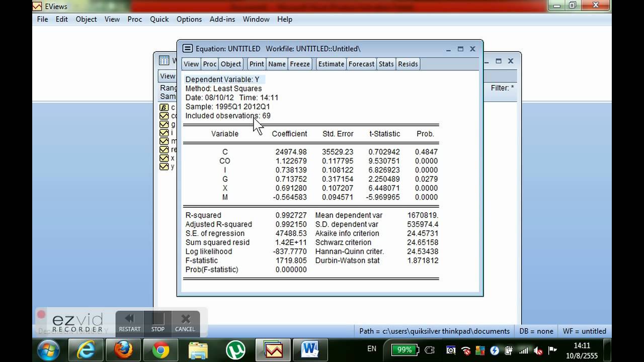Screen dimensions: 644x362
Task: Select the coefficient vector c icon in workfile
Action: click(164, 108)
